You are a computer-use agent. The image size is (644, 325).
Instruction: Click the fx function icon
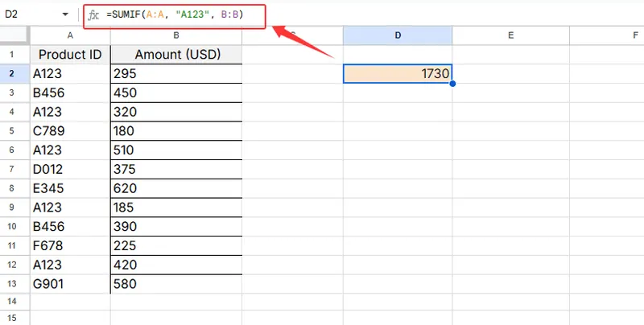tap(93, 15)
